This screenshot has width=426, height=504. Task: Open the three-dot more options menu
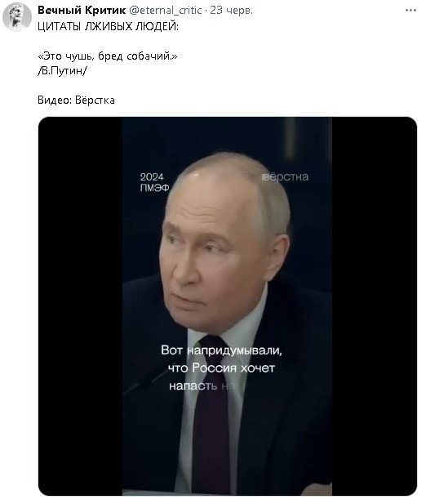pyautogui.click(x=410, y=11)
